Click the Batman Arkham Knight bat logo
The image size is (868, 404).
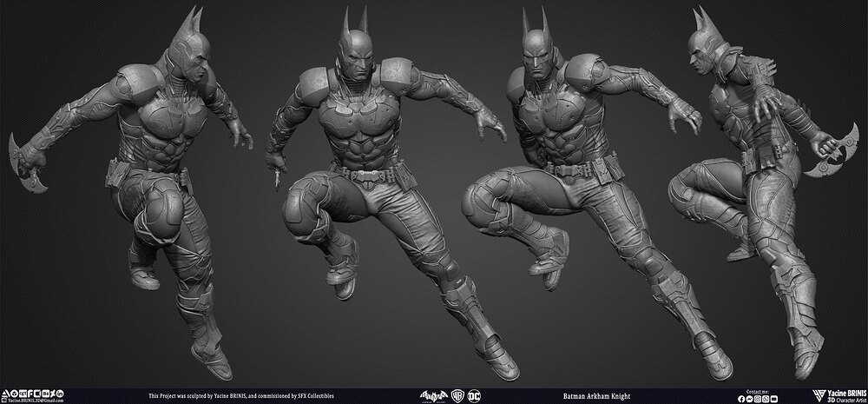point(434,395)
